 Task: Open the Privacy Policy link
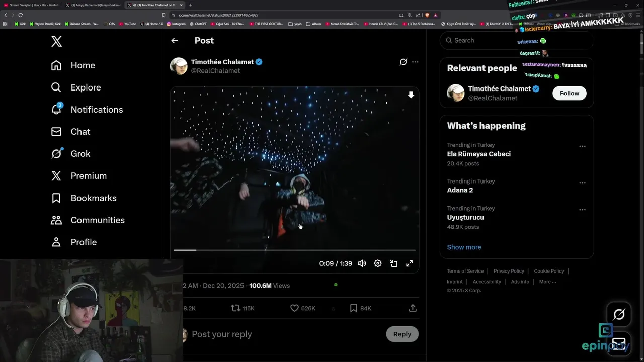[509, 271]
